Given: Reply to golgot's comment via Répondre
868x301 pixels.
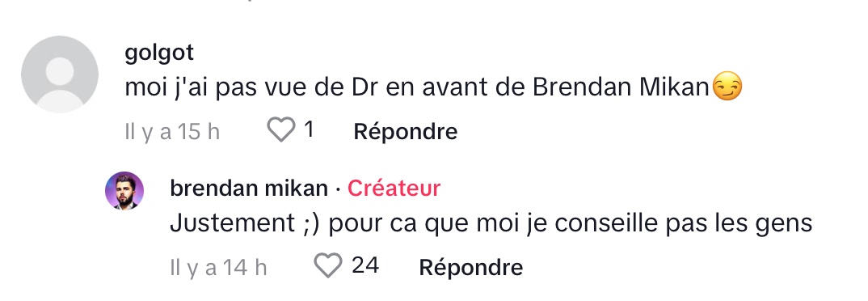Looking at the screenshot, I should [x=405, y=131].
